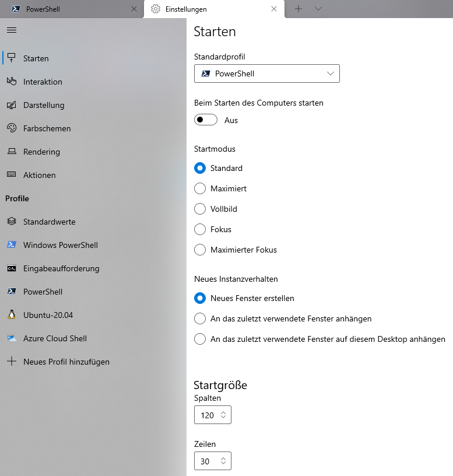Viewport: 453px width, 476px height.
Task: Open Eingabeaufforderung profile settings
Action: (93, 268)
